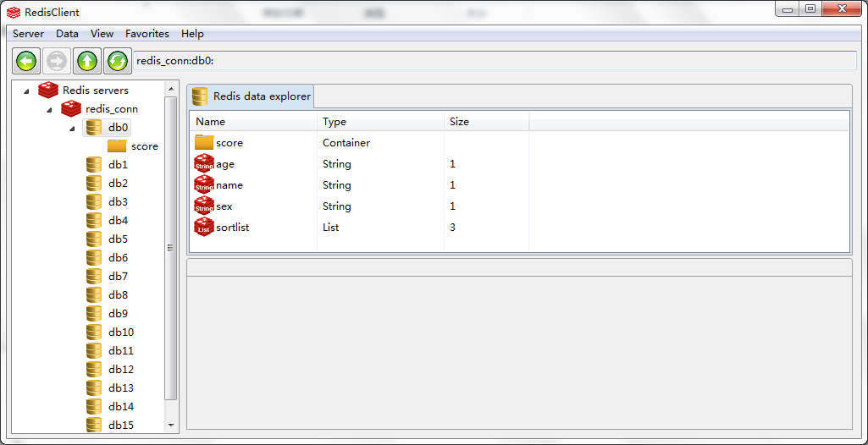This screenshot has width=868, height=445.
Task: Click the db4 database icon
Action: click(x=94, y=221)
